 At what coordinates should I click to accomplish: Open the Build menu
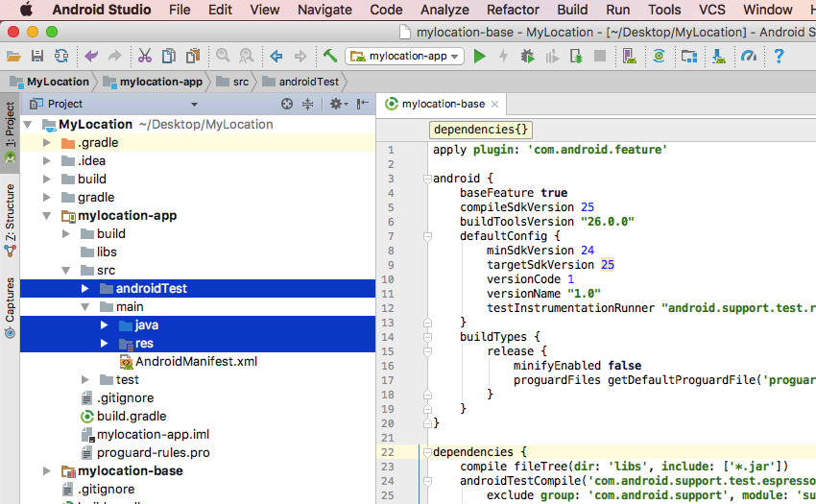tap(572, 10)
